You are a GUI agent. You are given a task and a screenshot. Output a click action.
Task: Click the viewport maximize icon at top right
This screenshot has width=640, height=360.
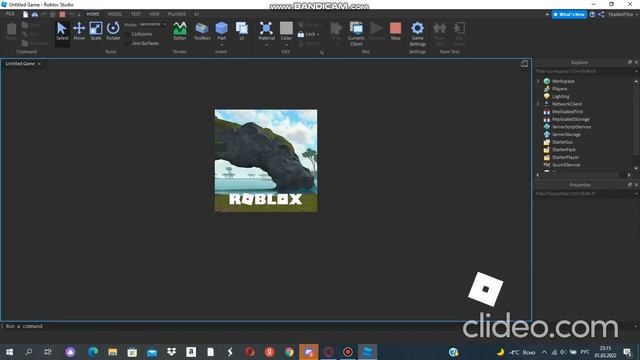click(x=524, y=64)
